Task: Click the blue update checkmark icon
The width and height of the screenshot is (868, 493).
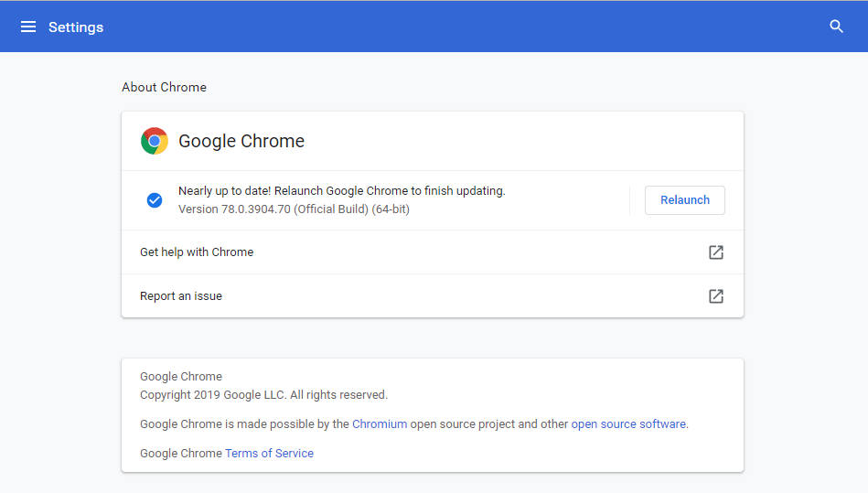Action: tap(155, 199)
